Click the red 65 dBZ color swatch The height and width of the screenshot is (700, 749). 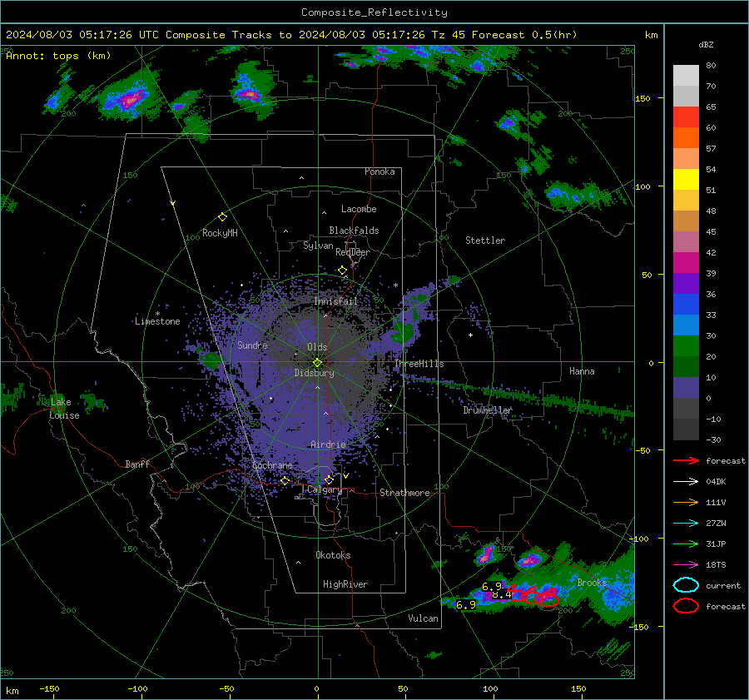coord(686,117)
